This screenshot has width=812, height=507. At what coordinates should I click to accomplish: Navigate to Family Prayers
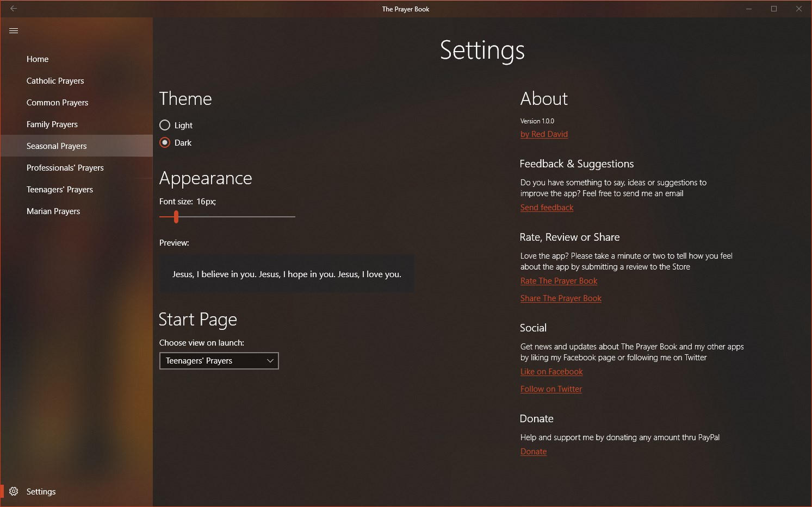point(76,124)
